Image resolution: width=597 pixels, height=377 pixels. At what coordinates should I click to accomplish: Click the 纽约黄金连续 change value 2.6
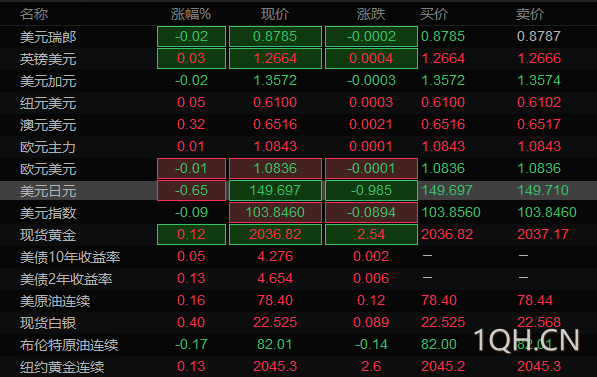(x=371, y=366)
